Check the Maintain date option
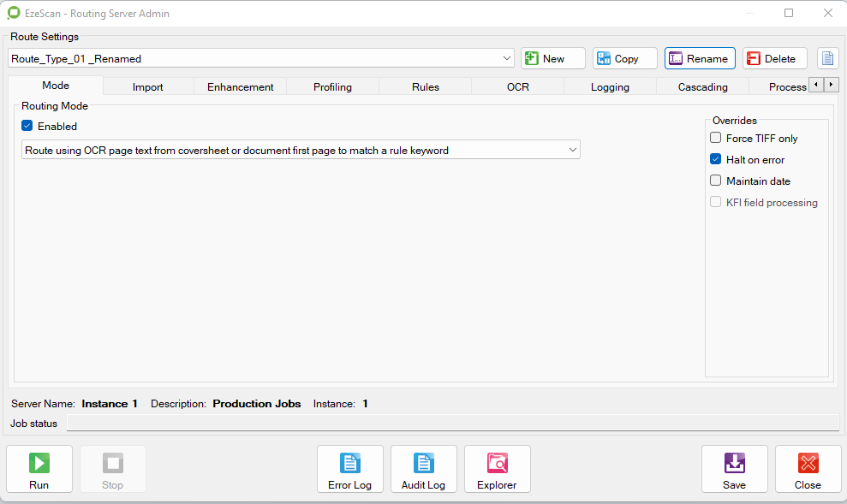847x504 pixels. [716, 181]
